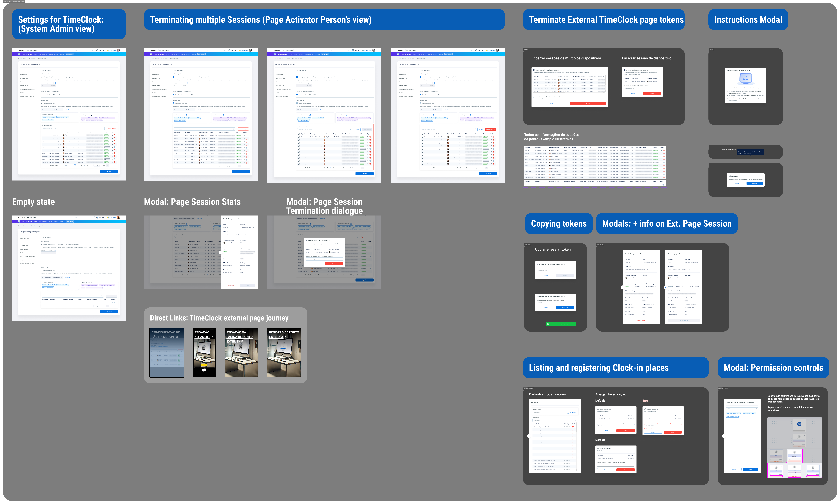Delete location Ala A, entrada pela Av. Alberto Silva
This screenshot has height=504, width=840.
[573, 427]
